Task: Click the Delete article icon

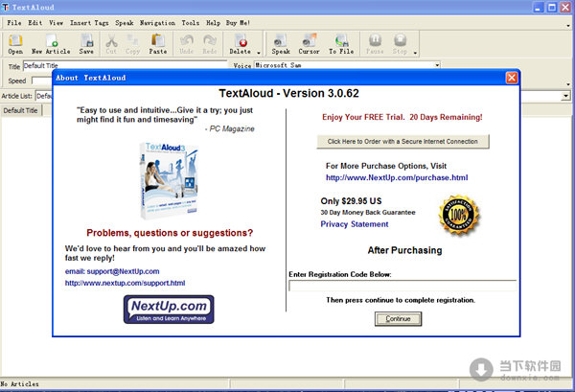Action: pyautogui.click(x=241, y=44)
